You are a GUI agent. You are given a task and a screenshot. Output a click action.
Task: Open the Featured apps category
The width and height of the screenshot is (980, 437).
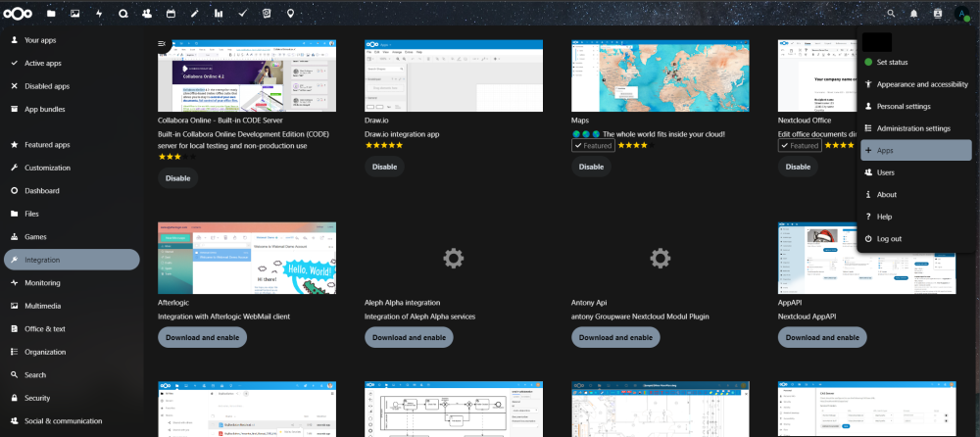pyautogui.click(x=72, y=144)
